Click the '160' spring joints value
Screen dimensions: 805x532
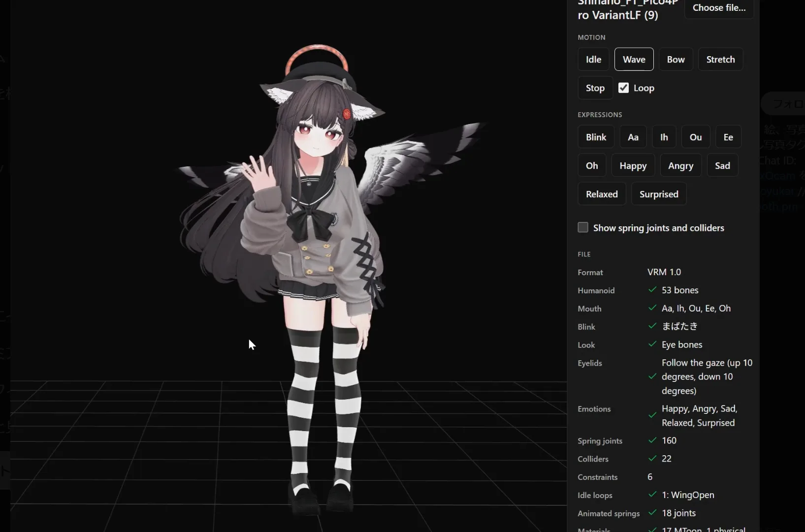[x=669, y=440]
